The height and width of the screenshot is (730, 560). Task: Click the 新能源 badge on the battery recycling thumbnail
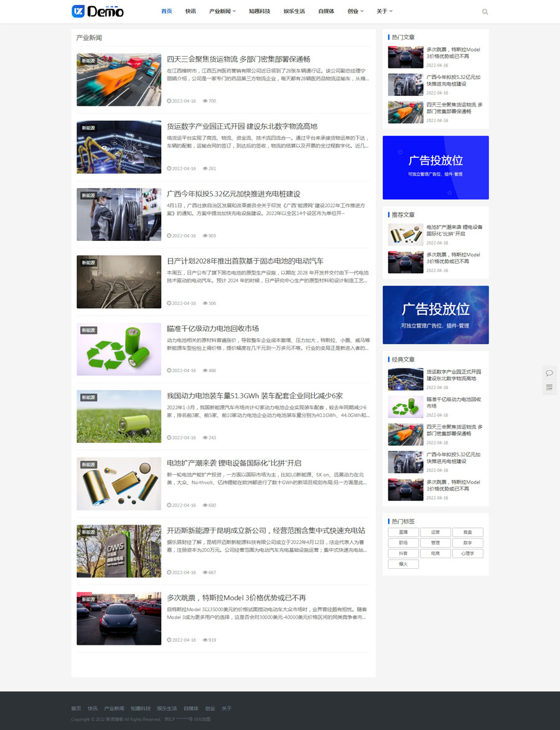point(88,330)
